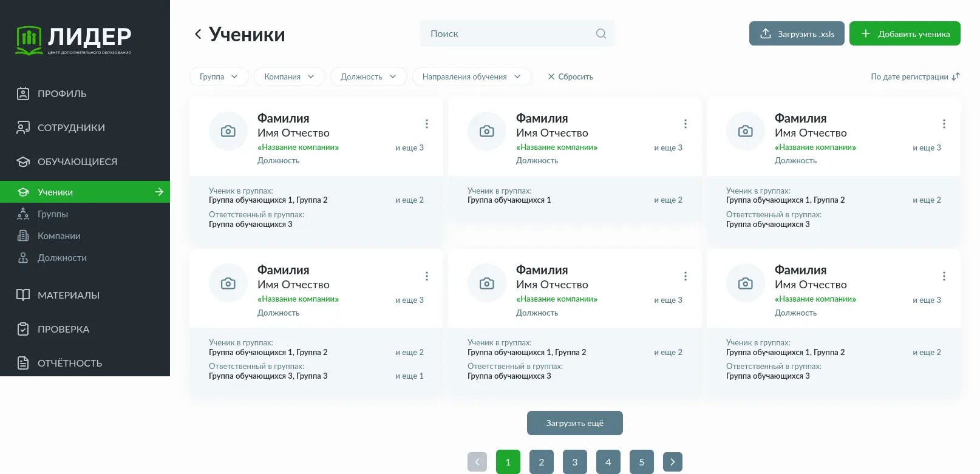
Task: Open the ПРОВЕРКА clipboard icon
Action: point(23,329)
